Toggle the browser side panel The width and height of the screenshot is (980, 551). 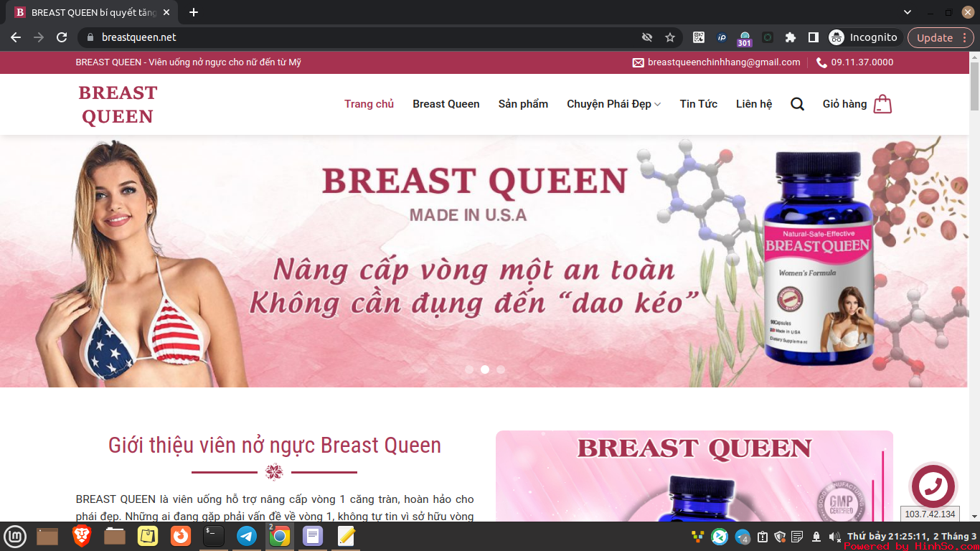pyautogui.click(x=814, y=37)
